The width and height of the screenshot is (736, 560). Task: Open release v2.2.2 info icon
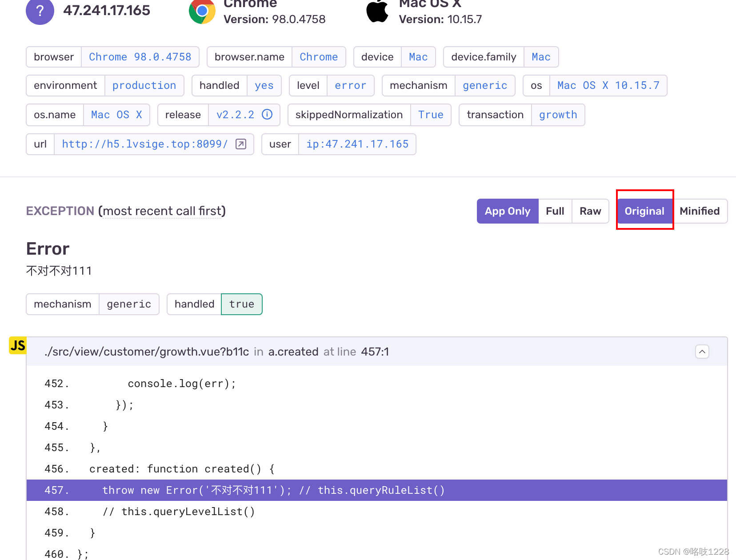pyautogui.click(x=267, y=115)
